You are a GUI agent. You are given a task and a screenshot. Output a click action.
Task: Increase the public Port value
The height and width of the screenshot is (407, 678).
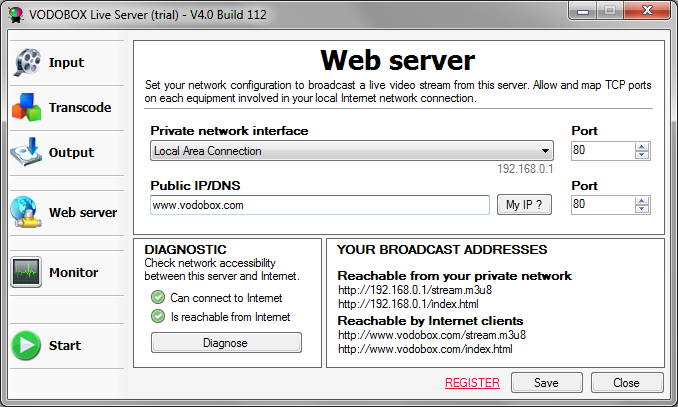coord(642,201)
